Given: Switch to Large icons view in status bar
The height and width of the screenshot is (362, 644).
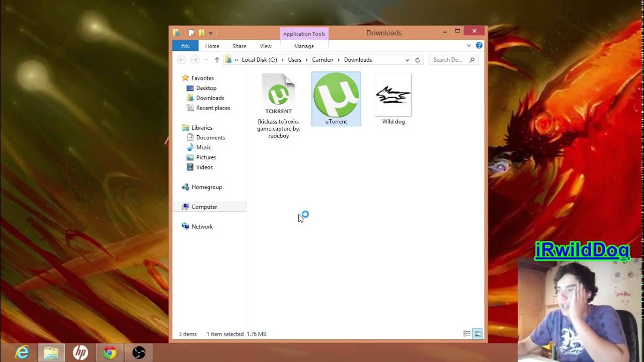Looking at the screenshot, I should (477, 334).
